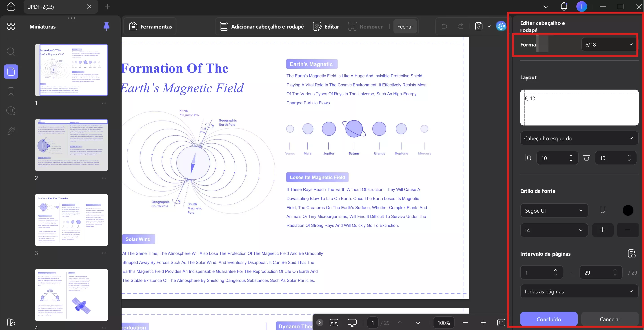Image resolution: width=644 pixels, height=330 pixels.
Task: Click the page range swap icon
Action: [x=632, y=253]
